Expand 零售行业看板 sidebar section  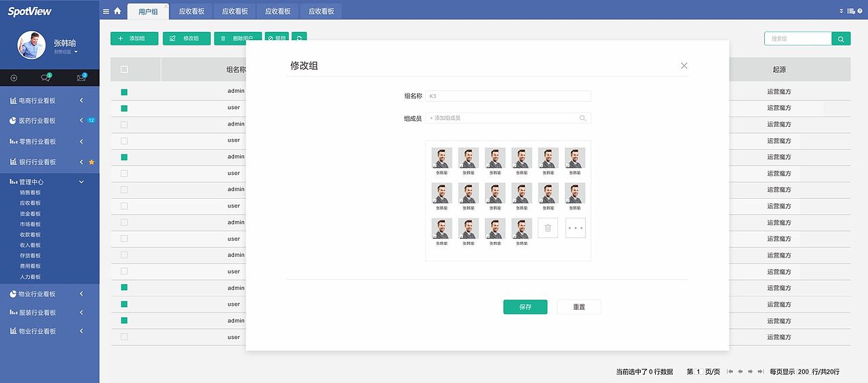81,142
